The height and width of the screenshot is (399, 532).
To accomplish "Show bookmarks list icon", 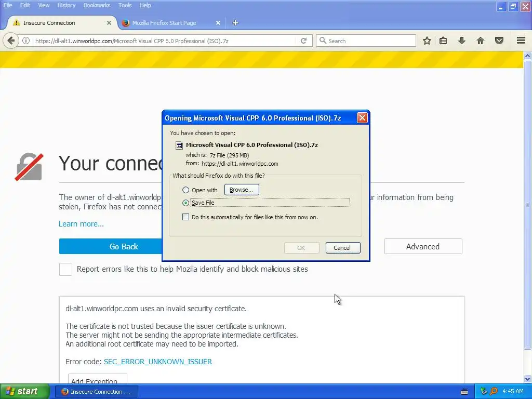I will pyautogui.click(x=443, y=41).
